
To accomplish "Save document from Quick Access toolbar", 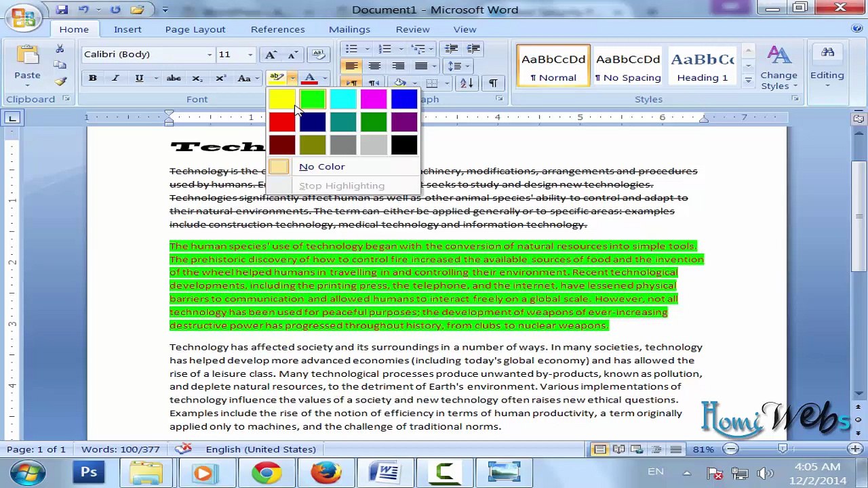I will tap(62, 9).
